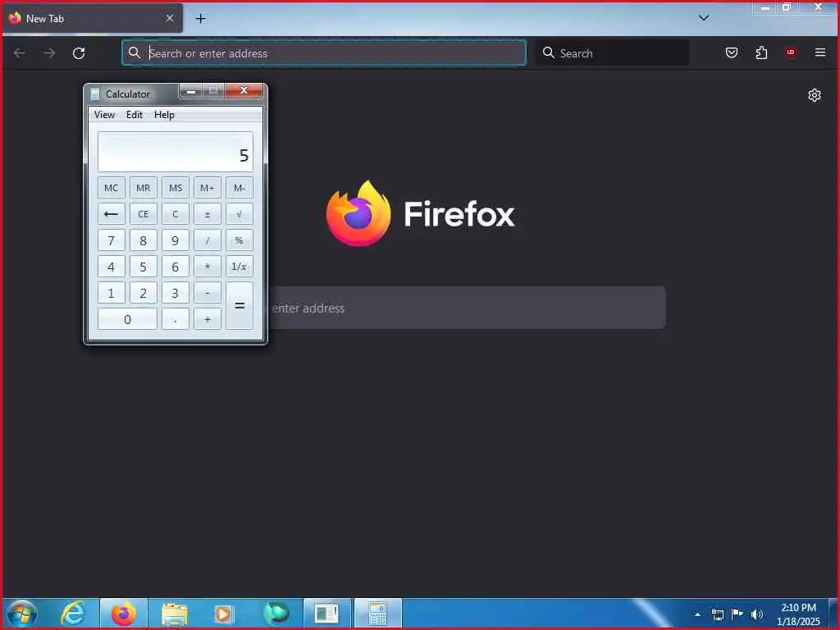Open Calculator Edit menu
Viewport: 840px width, 630px height.
click(x=135, y=115)
